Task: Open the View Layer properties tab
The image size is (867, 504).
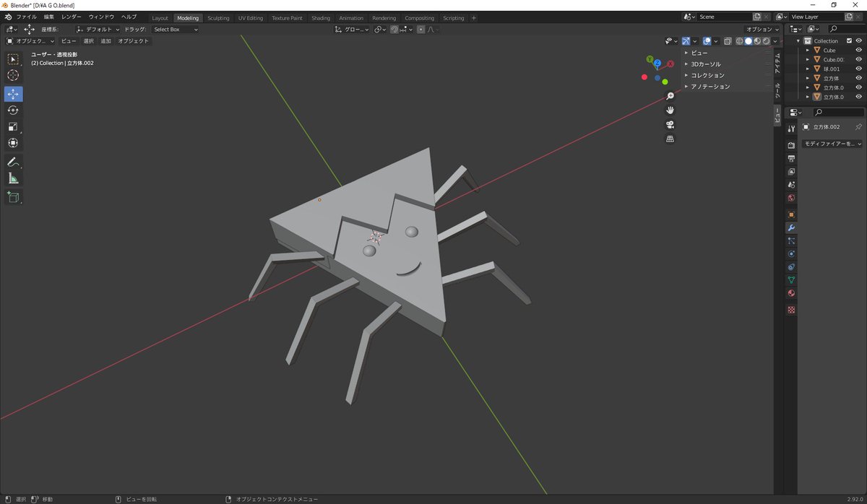Action: coord(791,172)
